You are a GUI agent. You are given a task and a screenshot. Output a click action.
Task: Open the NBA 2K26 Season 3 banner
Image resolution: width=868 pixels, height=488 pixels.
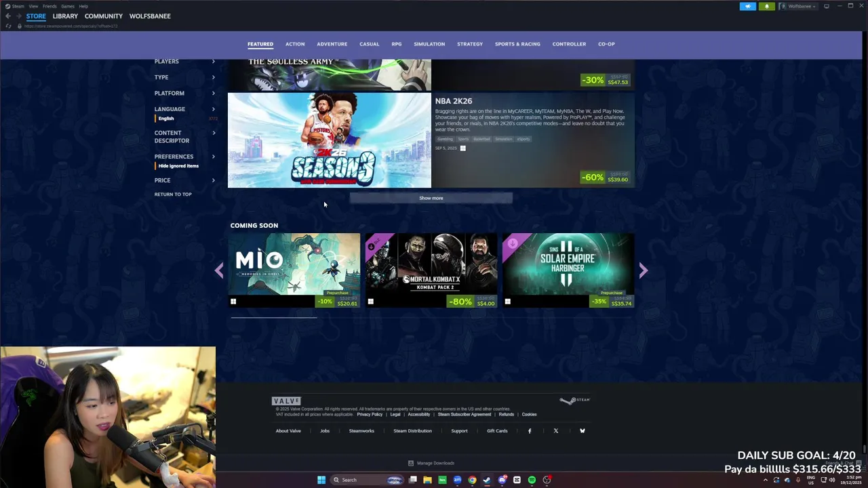(330, 140)
